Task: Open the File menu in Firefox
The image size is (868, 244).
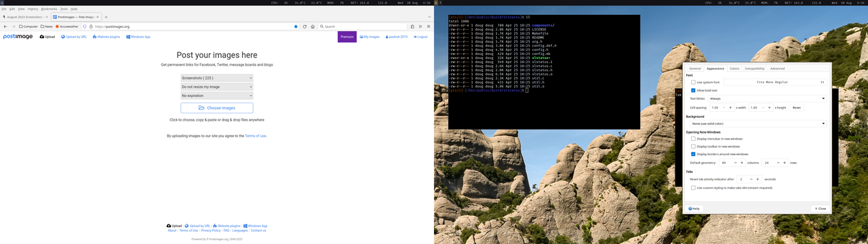Action: pyautogui.click(x=4, y=9)
